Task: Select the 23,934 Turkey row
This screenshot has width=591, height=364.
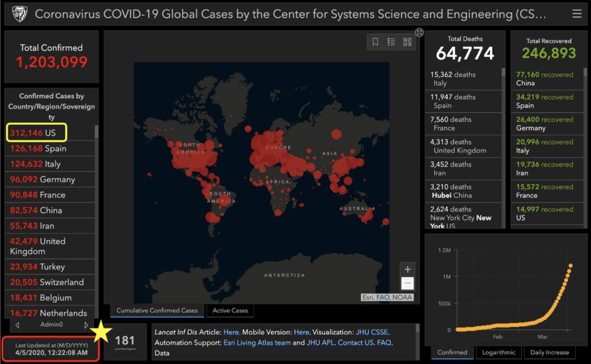Action: (49, 267)
